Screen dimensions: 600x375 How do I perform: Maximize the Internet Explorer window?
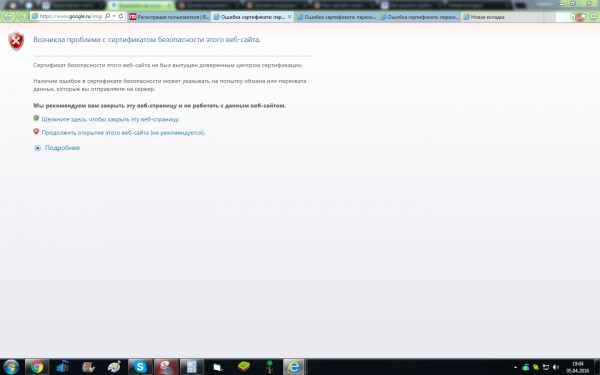point(573,3)
